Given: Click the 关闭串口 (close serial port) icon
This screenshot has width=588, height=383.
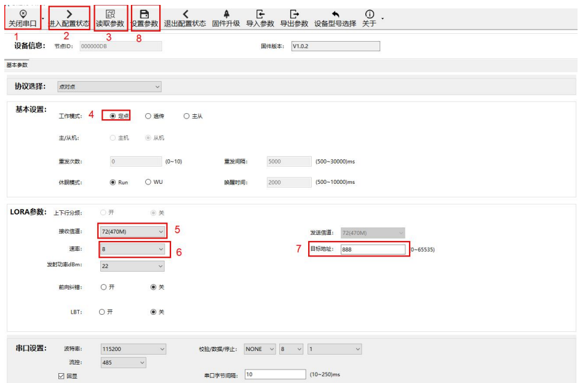Looking at the screenshot, I should [x=23, y=14].
